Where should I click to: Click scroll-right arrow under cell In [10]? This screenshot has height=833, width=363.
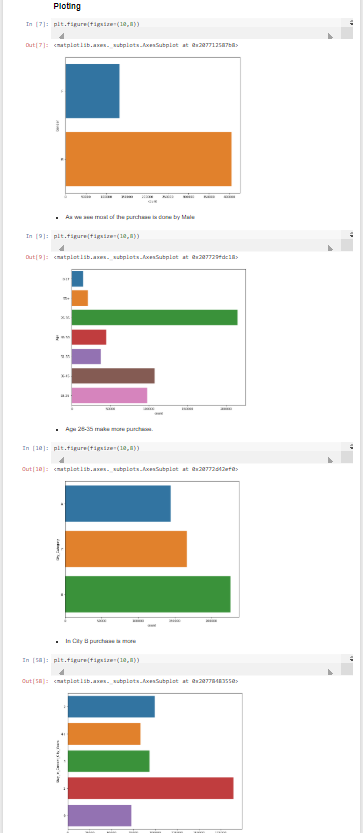[331, 460]
